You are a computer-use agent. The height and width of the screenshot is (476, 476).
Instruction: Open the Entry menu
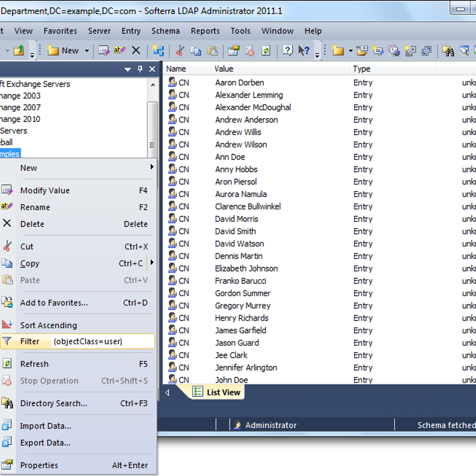tap(131, 31)
